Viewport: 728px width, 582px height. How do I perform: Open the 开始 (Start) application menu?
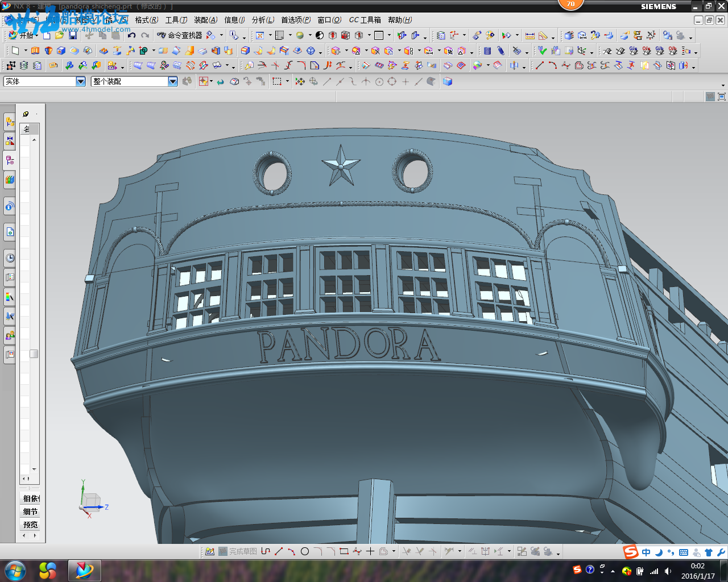coord(23,35)
